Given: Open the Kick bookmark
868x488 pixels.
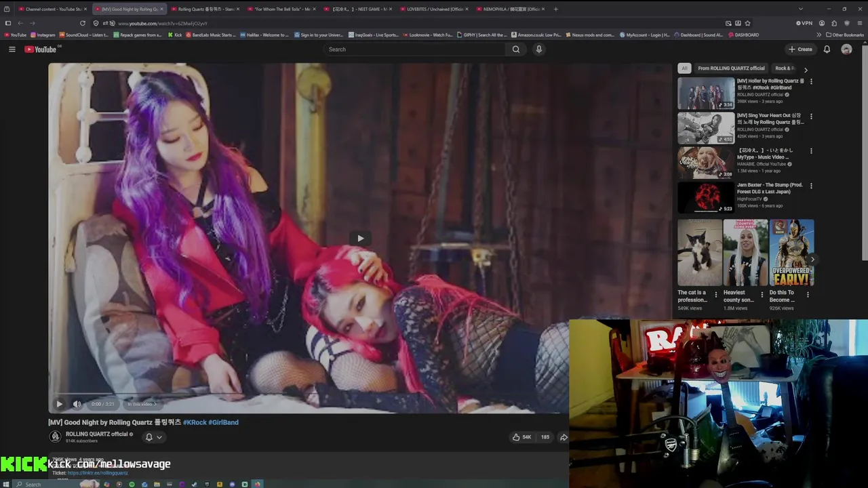Looking at the screenshot, I should 175,35.
